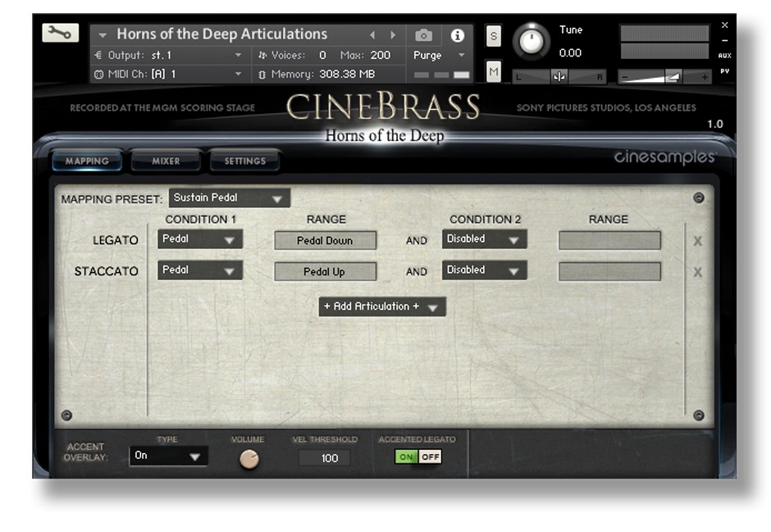771x532 pixels.
Task: Click the Pedal Up range field
Action: pos(325,271)
